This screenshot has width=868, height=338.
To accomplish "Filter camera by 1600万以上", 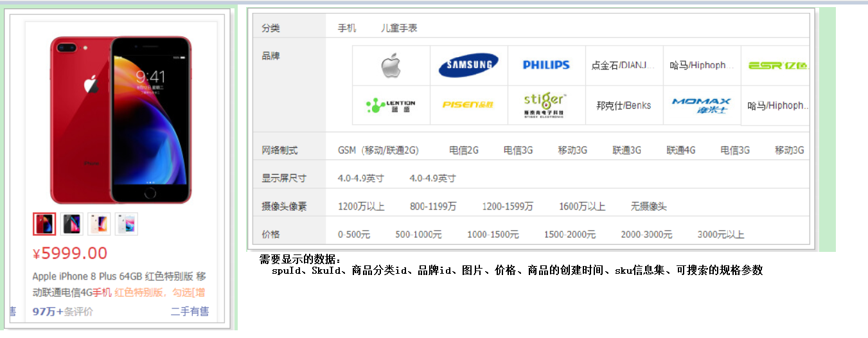I will [582, 206].
